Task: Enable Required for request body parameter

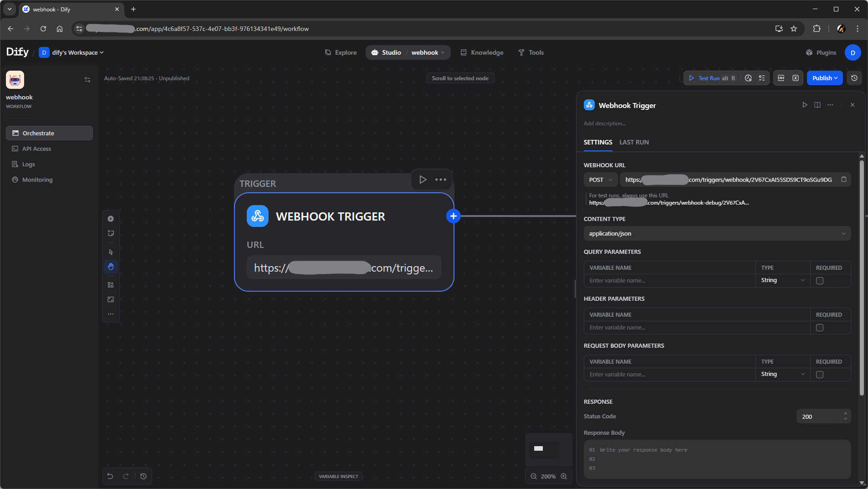Action: (820, 375)
